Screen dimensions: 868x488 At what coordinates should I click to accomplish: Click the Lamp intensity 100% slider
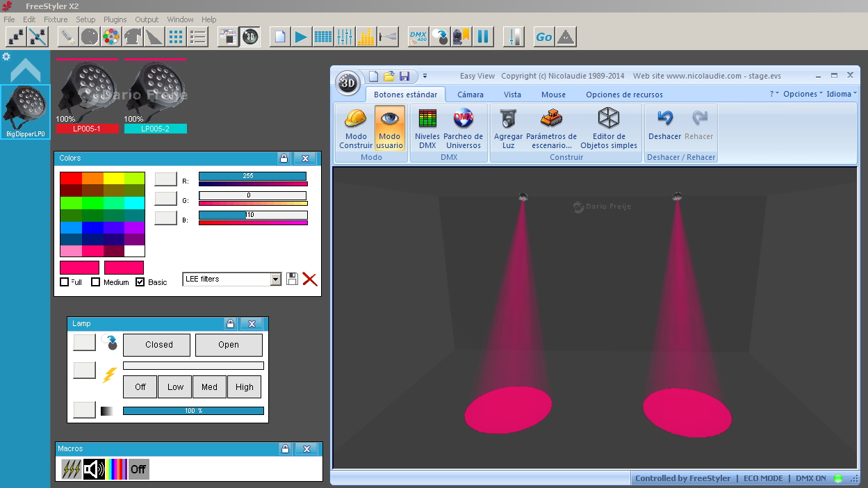tap(193, 411)
